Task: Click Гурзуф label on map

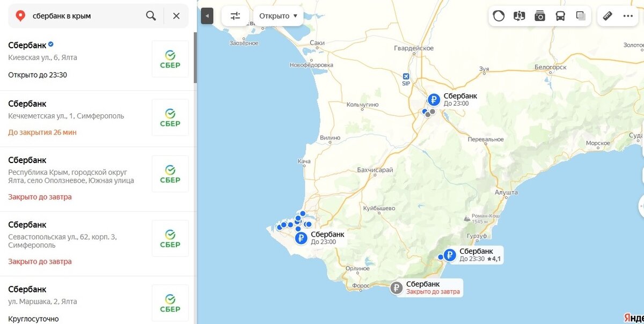Action: tap(477, 236)
